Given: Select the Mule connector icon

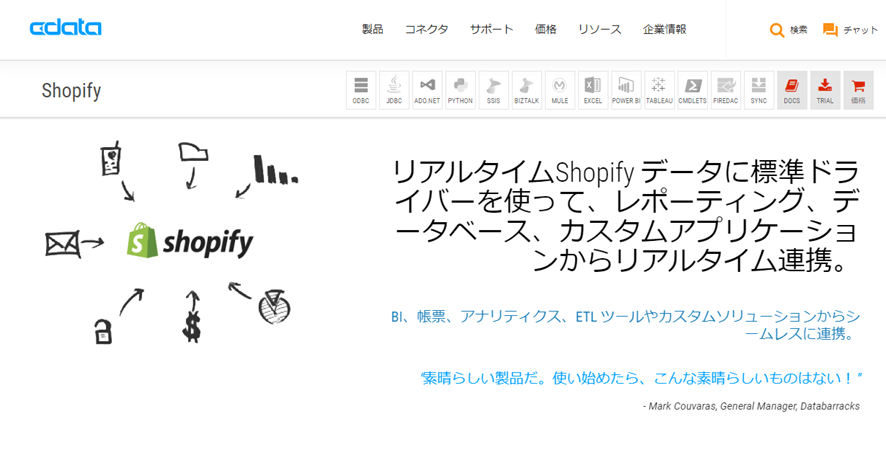Looking at the screenshot, I should (560, 90).
